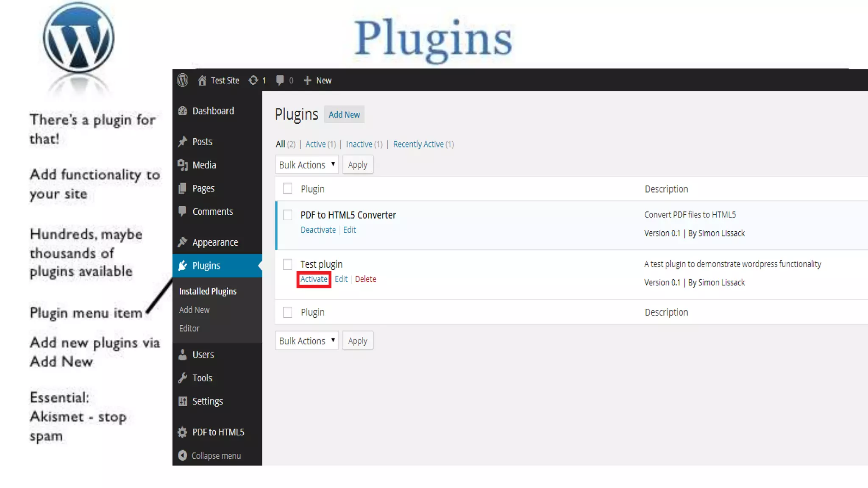Click the Dashboard gauge icon

point(183,111)
